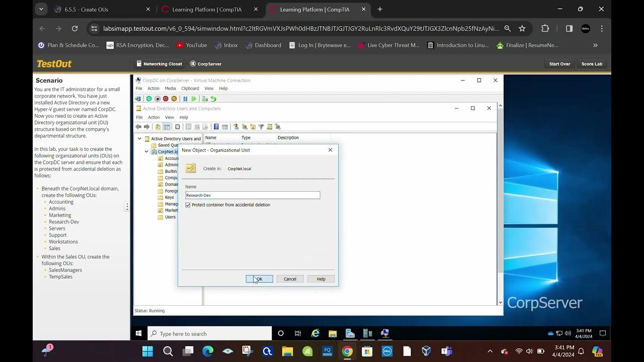644x362 pixels.
Task: Open the Media menu in Virtual Machine Connection
Action: 170,88
